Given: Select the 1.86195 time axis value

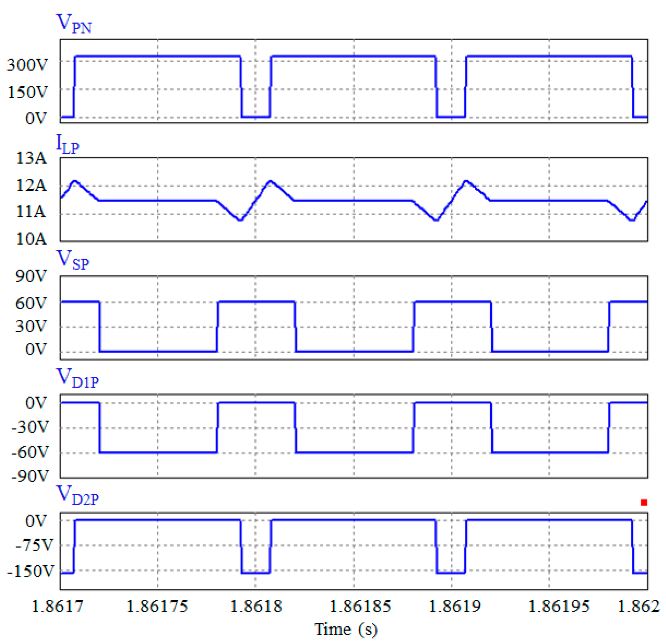Looking at the screenshot, I should click(559, 607).
